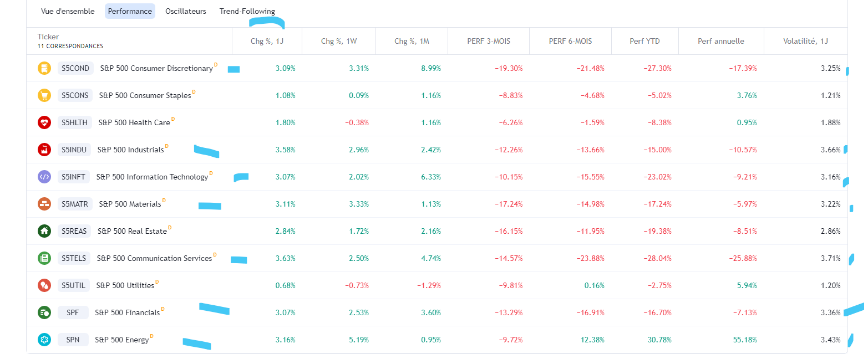Open S&P 500 Real Estate row name
Image resolution: width=868 pixels, height=359 pixels.
coord(132,231)
